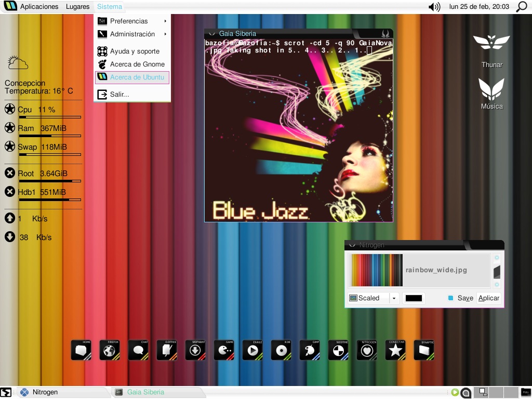532x399 pixels.
Task: Click the 'Concepcion' weather location text
Action: tap(25, 83)
